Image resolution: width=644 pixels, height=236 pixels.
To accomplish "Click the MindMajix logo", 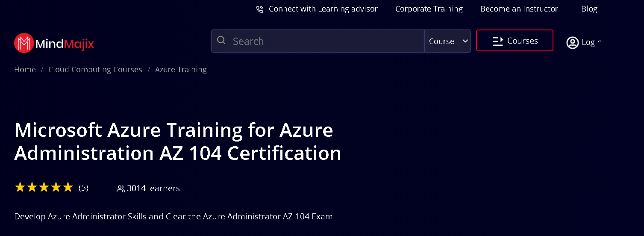I will coord(54,43).
